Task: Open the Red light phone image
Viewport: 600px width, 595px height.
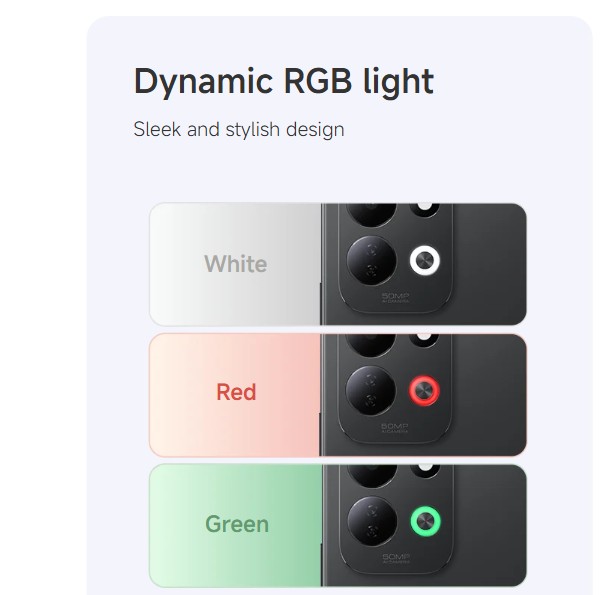Action: pyautogui.click(x=423, y=394)
